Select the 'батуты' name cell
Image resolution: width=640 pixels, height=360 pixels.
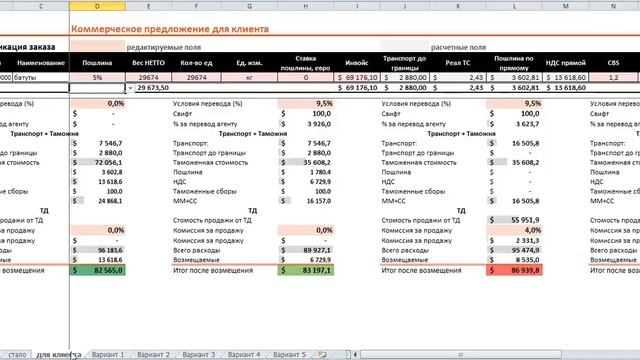tap(41, 78)
